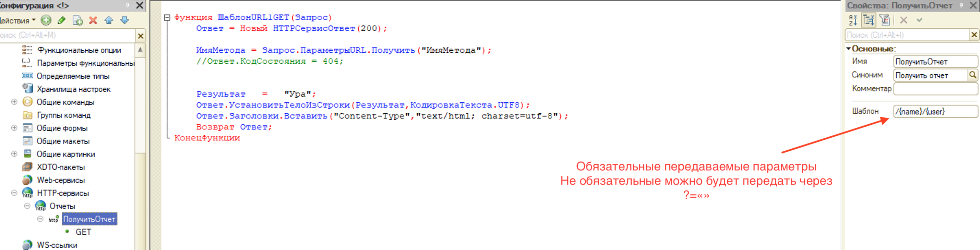Toggle the group-by-category properties view
The height and width of the screenshot is (250, 980).
click(x=869, y=20)
